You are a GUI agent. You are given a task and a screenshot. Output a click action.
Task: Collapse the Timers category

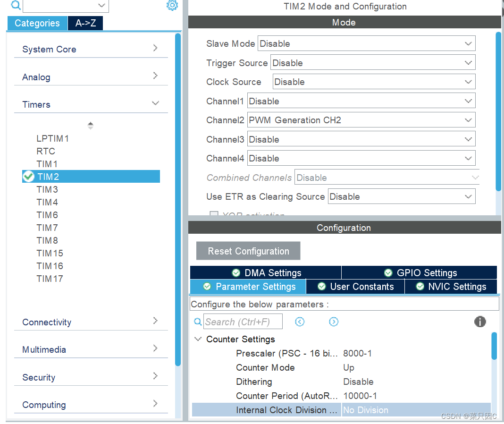91,104
